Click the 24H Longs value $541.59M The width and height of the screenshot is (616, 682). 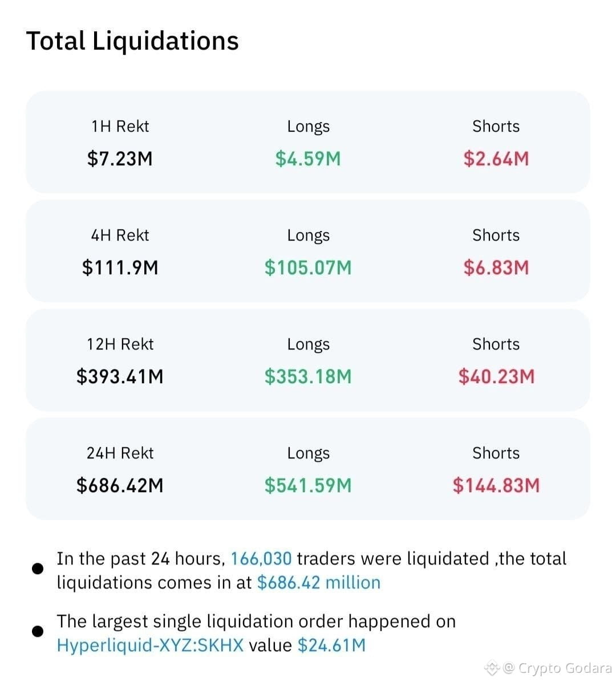click(x=308, y=485)
